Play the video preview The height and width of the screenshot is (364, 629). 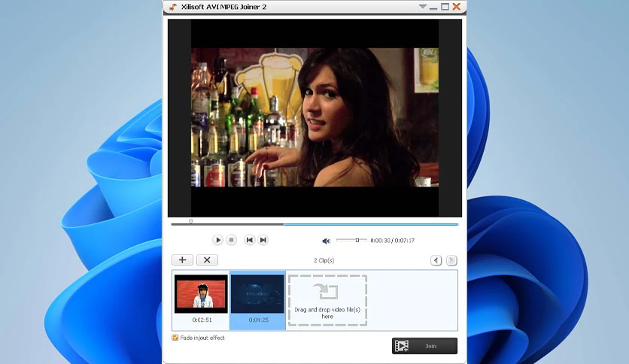point(217,240)
